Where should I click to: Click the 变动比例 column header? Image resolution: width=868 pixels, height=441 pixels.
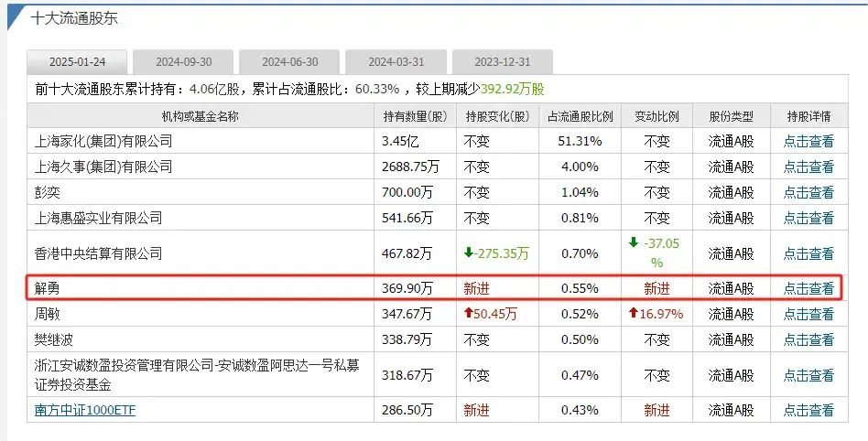point(656,116)
